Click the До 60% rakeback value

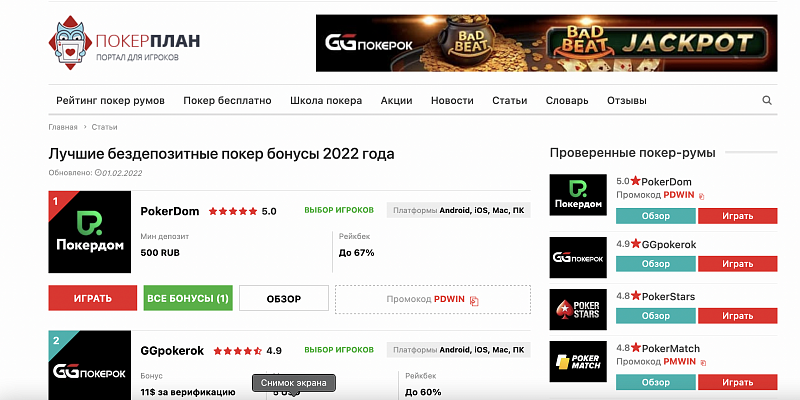point(423,392)
